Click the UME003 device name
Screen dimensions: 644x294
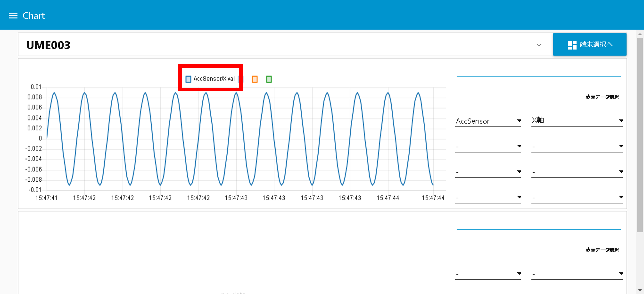48,45
